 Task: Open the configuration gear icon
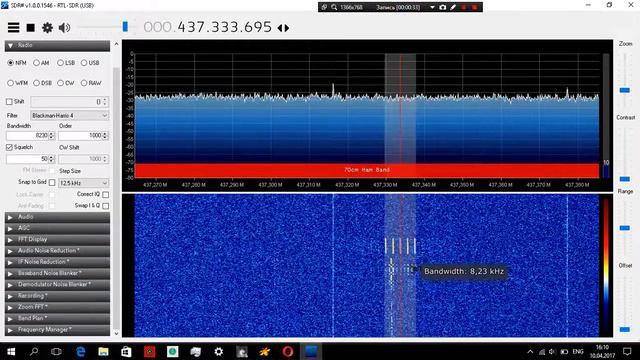click(x=47, y=28)
